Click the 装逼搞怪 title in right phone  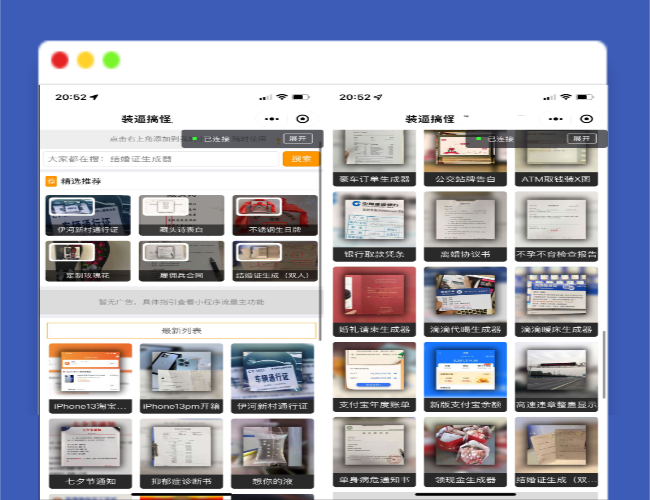430,119
